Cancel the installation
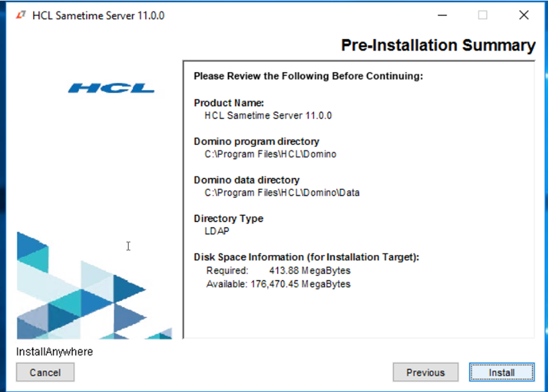Viewport: 548px width, 392px height. 45,372
